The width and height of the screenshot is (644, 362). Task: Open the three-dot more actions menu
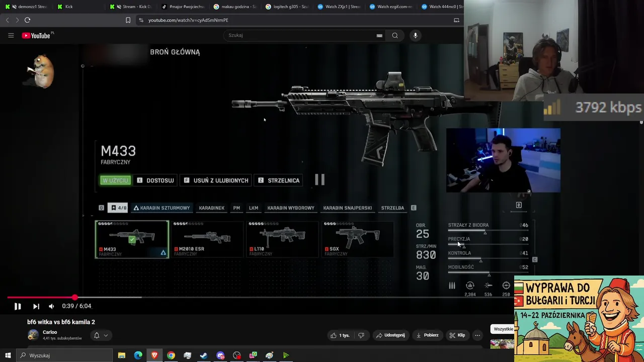point(477,335)
